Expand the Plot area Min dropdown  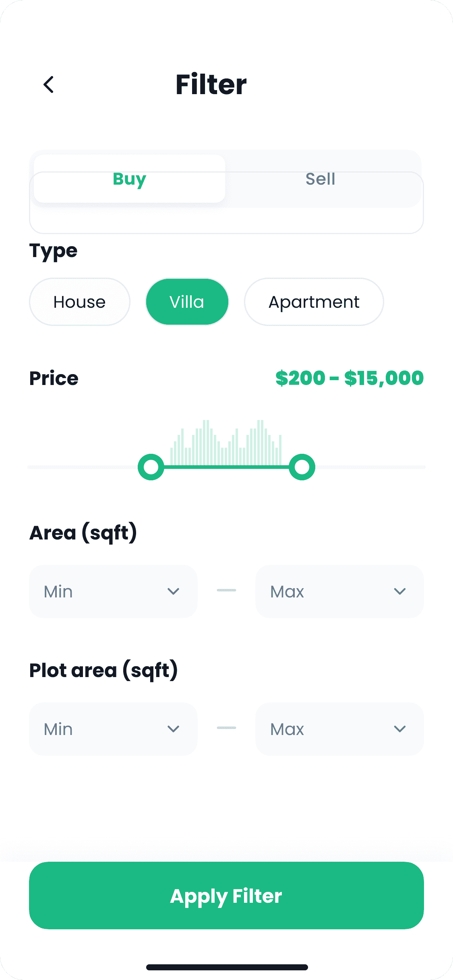113,729
